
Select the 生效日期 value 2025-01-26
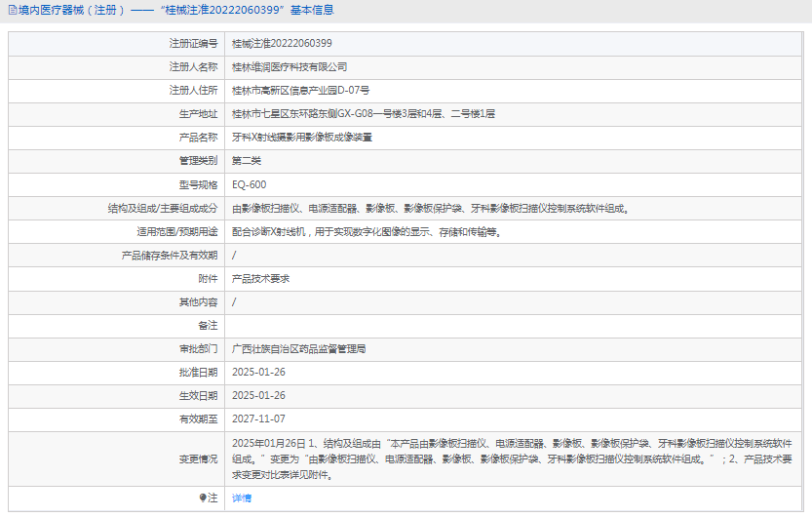[258, 395]
